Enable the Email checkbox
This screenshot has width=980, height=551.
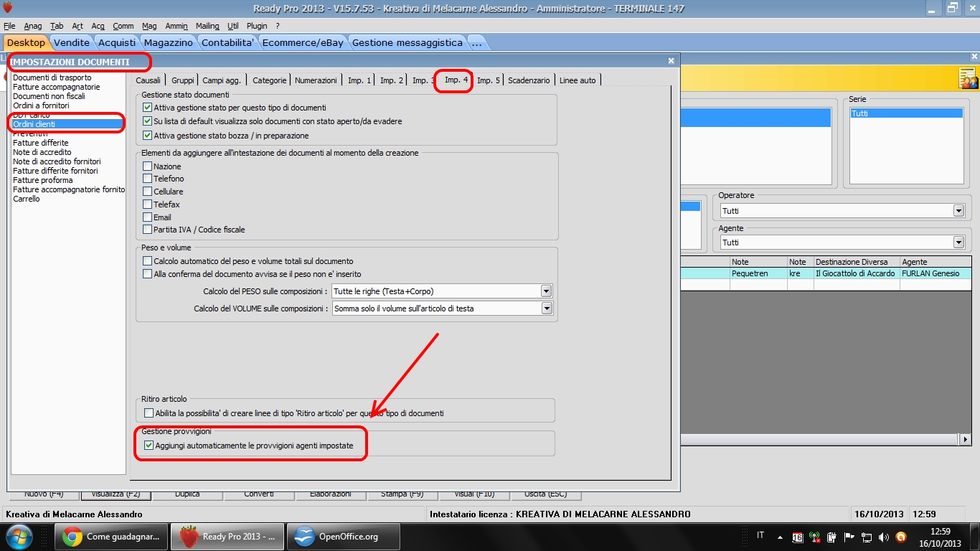[147, 217]
